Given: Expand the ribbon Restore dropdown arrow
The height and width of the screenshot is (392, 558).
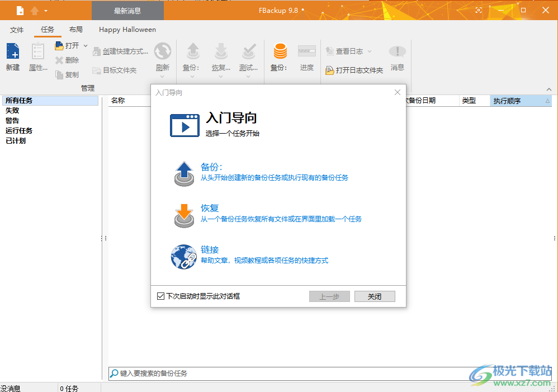Looking at the screenshot, I should [x=221, y=76].
